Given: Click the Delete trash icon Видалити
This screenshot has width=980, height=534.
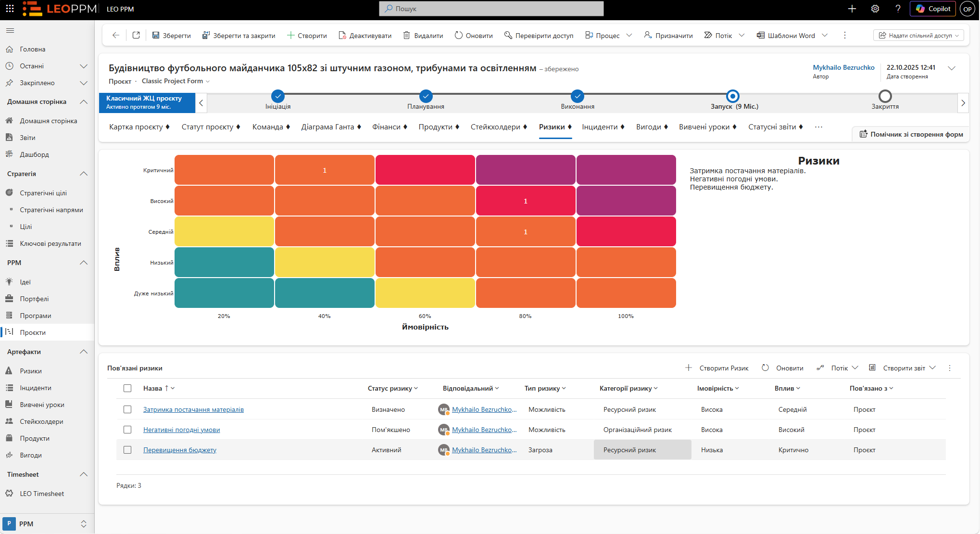Looking at the screenshot, I should [406, 35].
